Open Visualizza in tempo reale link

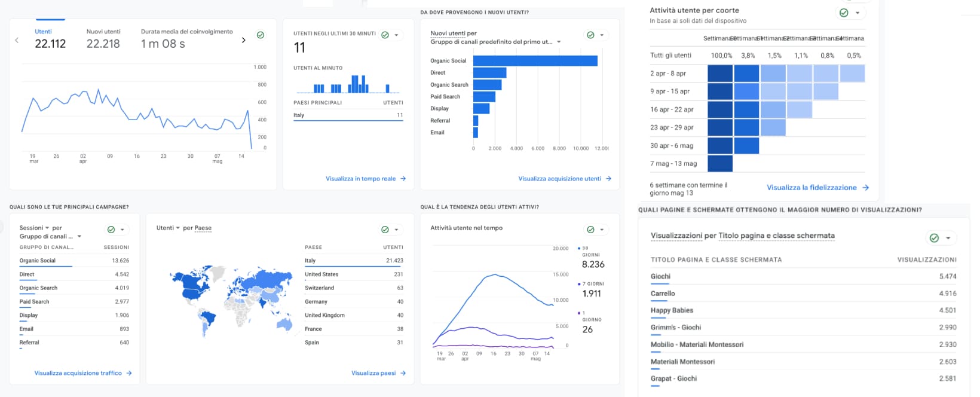pyautogui.click(x=366, y=179)
